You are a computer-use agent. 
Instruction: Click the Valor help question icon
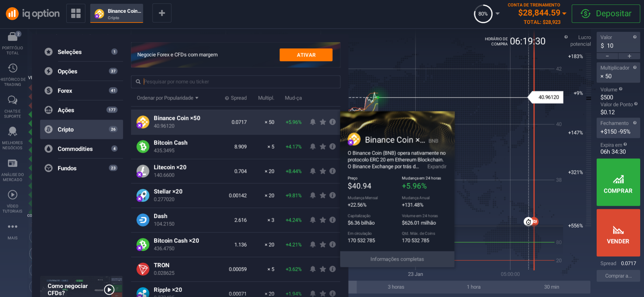point(635,37)
